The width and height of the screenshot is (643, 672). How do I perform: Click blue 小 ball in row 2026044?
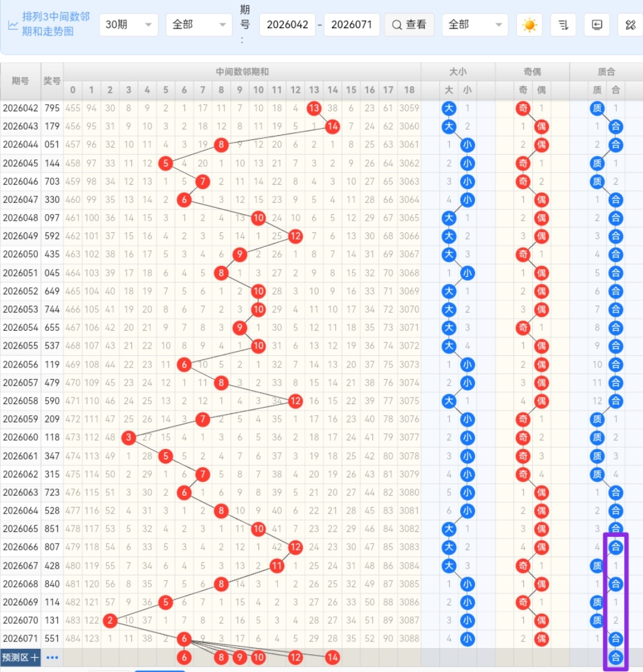pyautogui.click(x=468, y=145)
